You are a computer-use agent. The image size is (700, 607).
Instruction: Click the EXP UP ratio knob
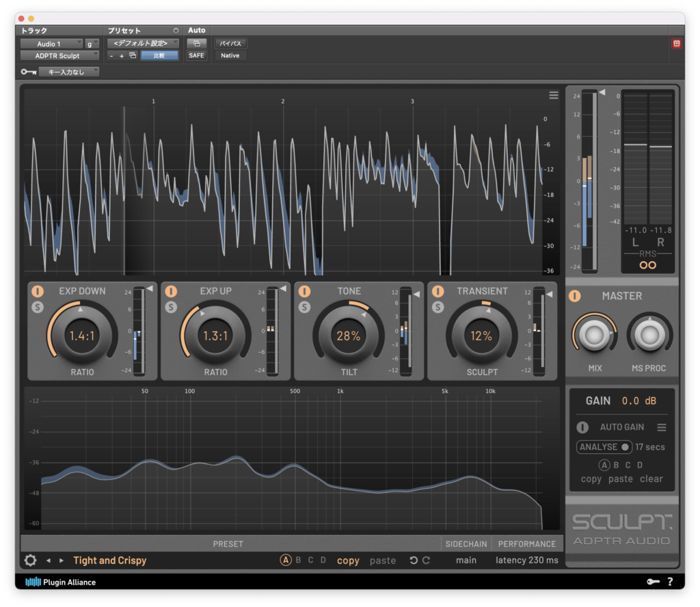pyautogui.click(x=215, y=336)
